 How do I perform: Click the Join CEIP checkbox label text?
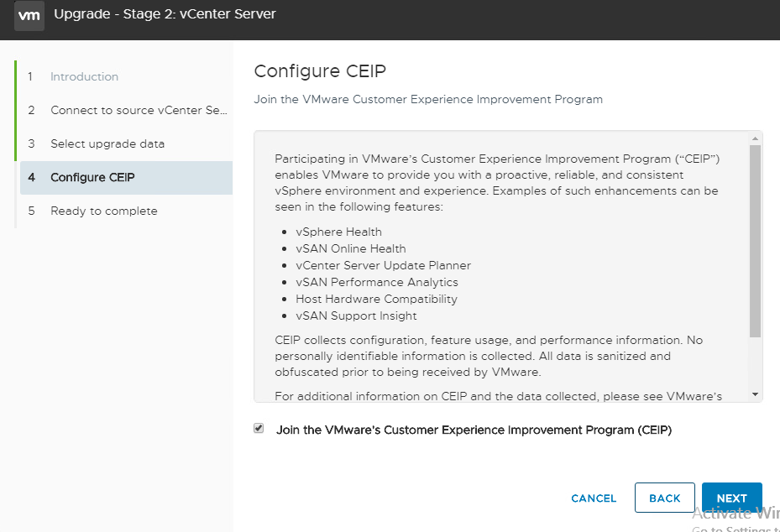tap(474, 430)
